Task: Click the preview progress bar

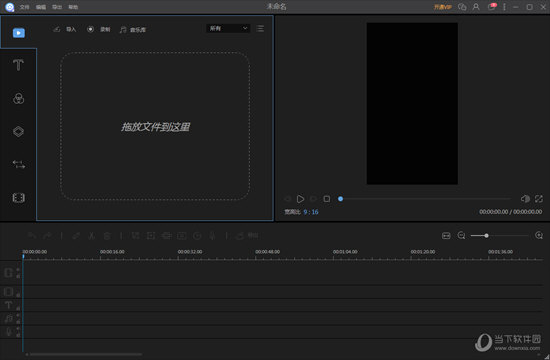Action: tap(424, 199)
